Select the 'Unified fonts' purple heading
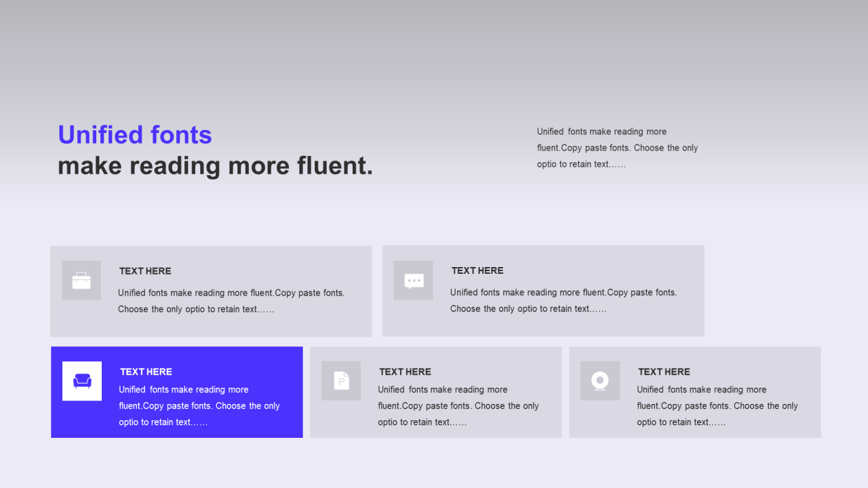The image size is (868, 488). 135,135
